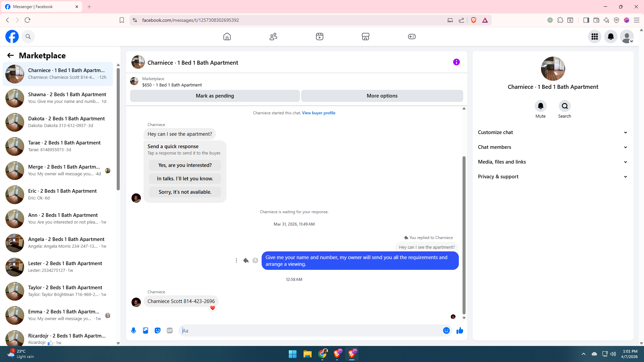Open the Gaming icon in top navigation
The image size is (644, 362).
(412, 37)
